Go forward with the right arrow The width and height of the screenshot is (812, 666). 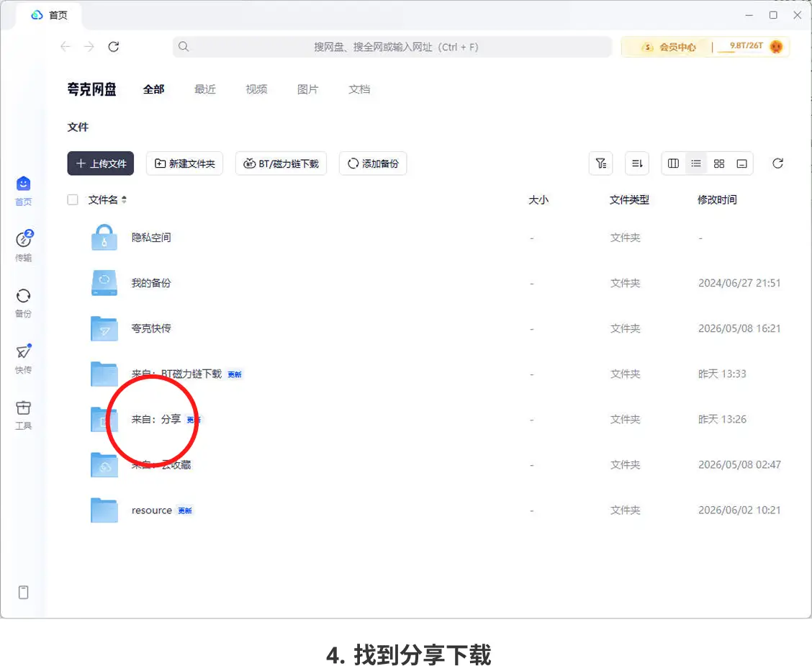(x=89, y=47)
